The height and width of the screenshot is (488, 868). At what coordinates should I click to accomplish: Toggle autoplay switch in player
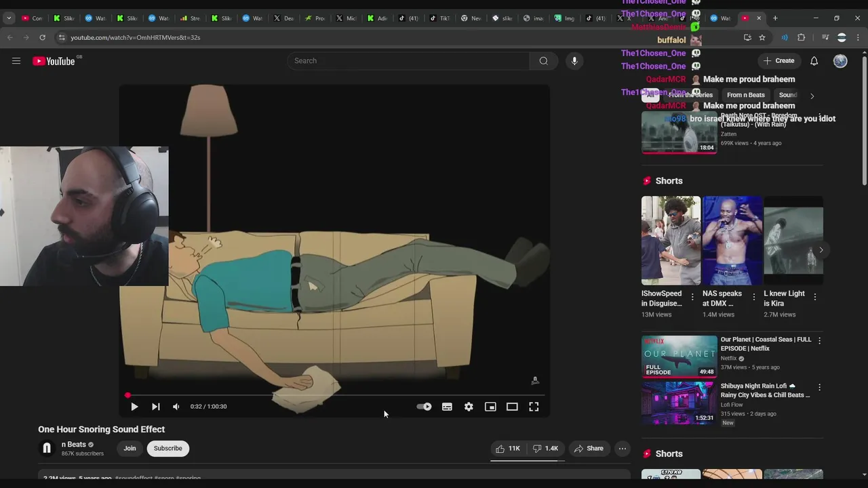[424, 407]
